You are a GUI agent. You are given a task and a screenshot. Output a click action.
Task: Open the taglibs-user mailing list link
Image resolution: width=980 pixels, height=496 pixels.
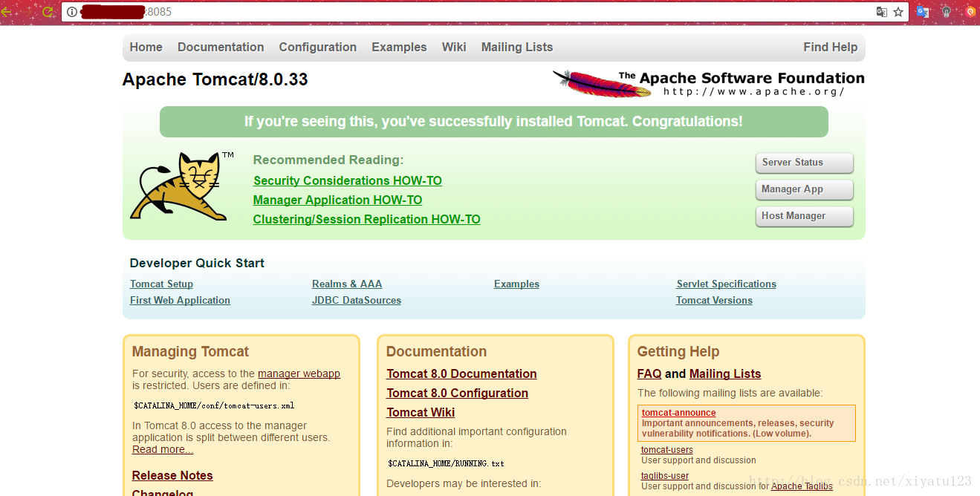tap(665, 475)
